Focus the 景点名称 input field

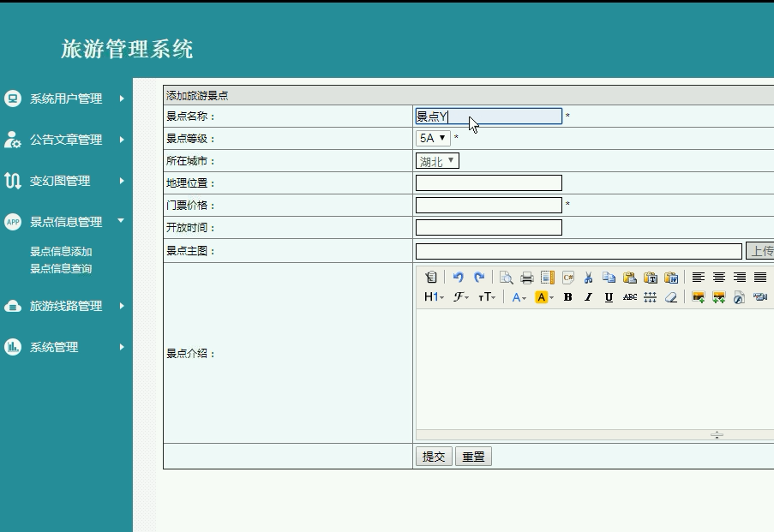coord(489,117)
